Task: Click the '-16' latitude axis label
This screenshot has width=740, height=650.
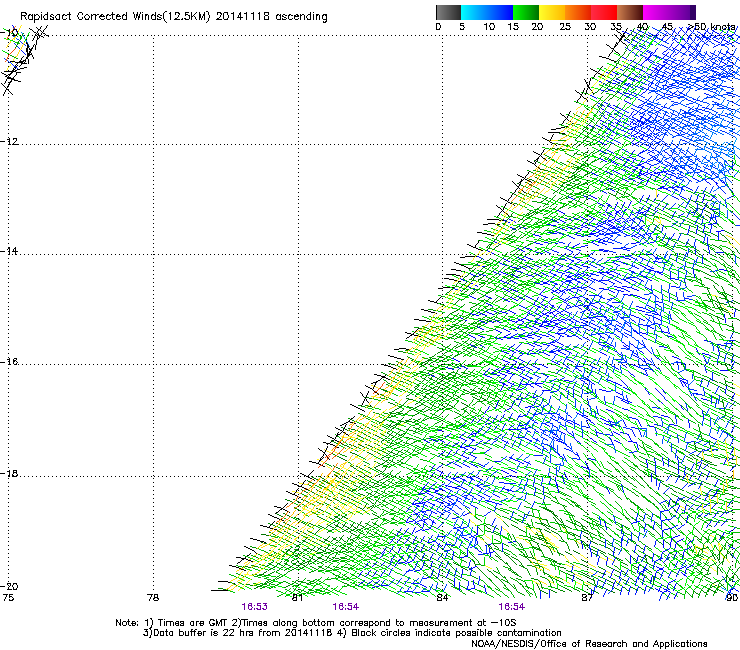Action: click(x=10, y=362)
